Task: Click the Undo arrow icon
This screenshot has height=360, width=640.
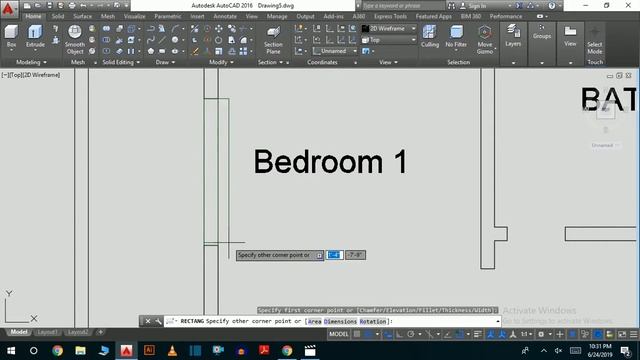Action: click(83, 6)
